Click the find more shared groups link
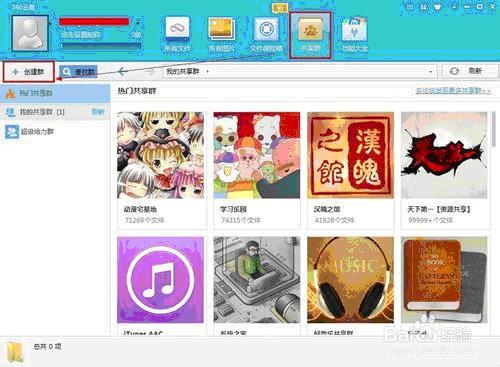500x367 pixels. point(453,91)
